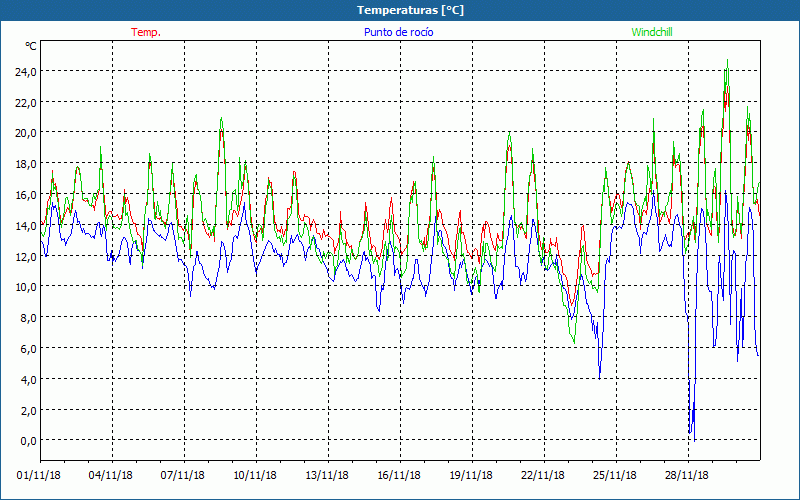Click the 16/11/18 date label
The height and width of the screenshot is (500, 800).
pyautogui.click(x=399, y=476)
